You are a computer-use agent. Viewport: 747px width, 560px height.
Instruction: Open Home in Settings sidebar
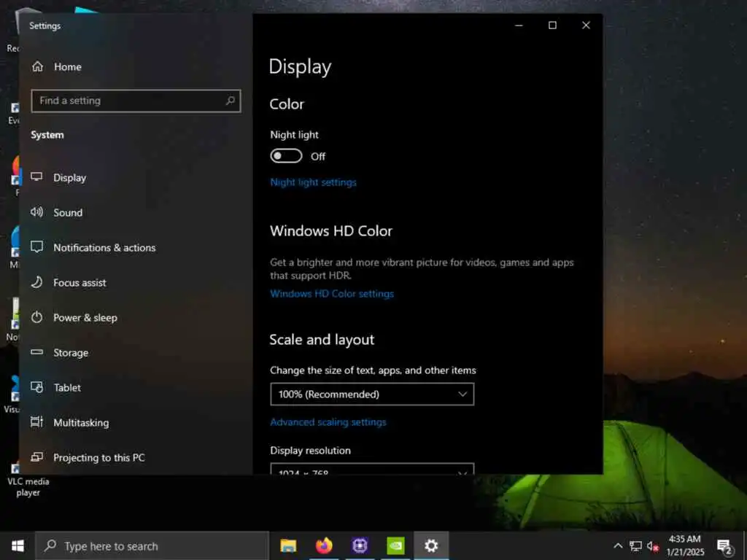(67, 66)
